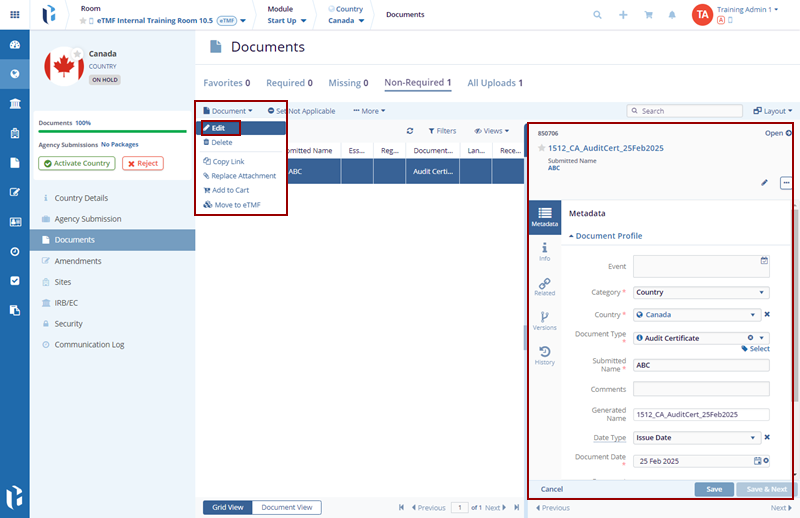Switch to Document View
800x518 pixels.
point(287,507)
